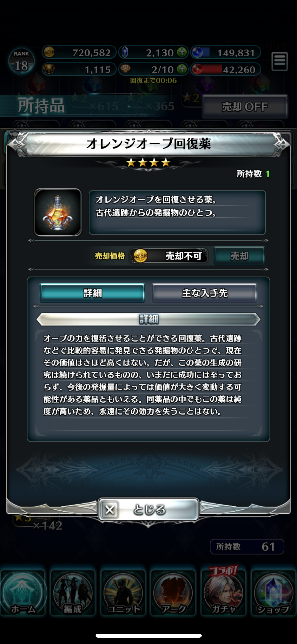Toggle the 売却 OFF sell mode button
The width and height of the screenshot is (297, 644).
click(245, 107)
